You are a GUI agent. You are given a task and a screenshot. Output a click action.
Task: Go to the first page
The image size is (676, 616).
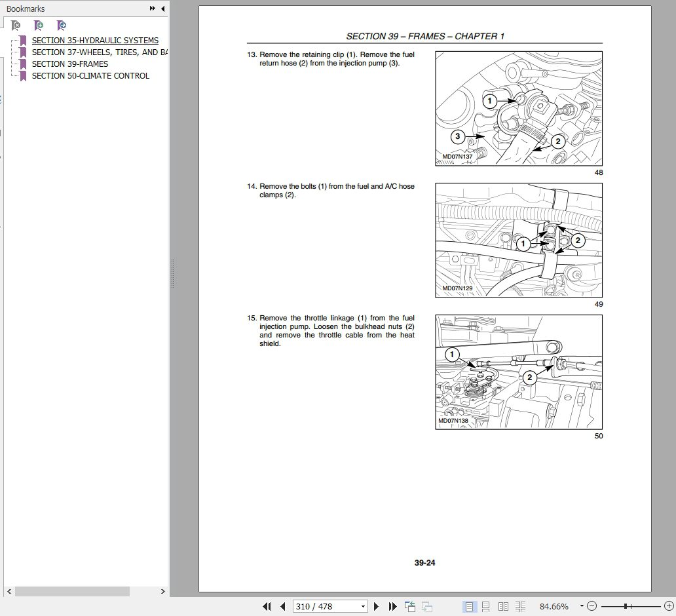(x=267, y=606)
